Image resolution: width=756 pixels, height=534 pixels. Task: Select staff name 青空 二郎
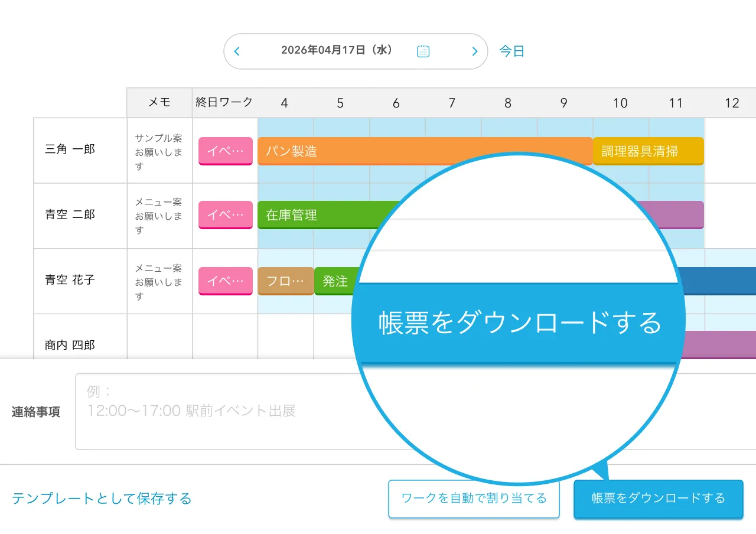(70, 214)
